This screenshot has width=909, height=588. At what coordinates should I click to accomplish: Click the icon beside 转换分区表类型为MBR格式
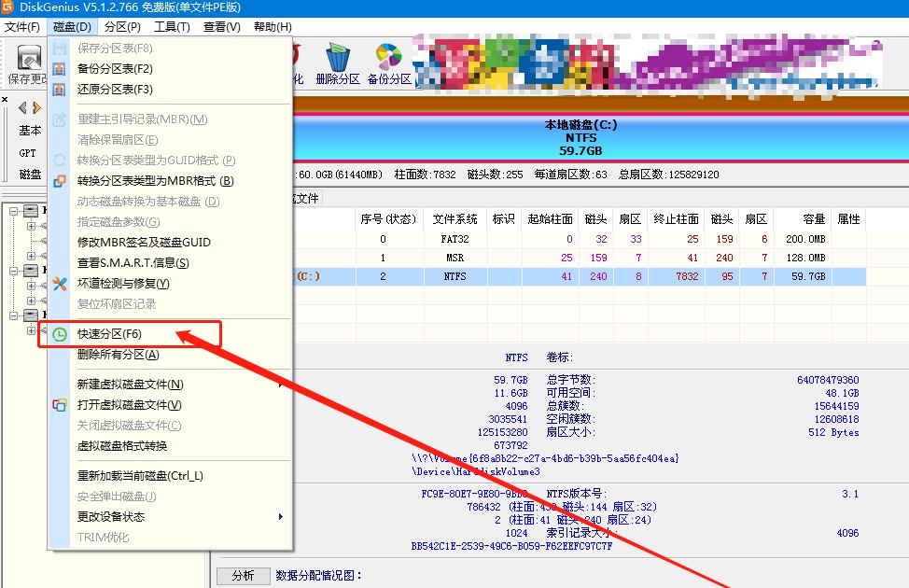coord(60,181)
